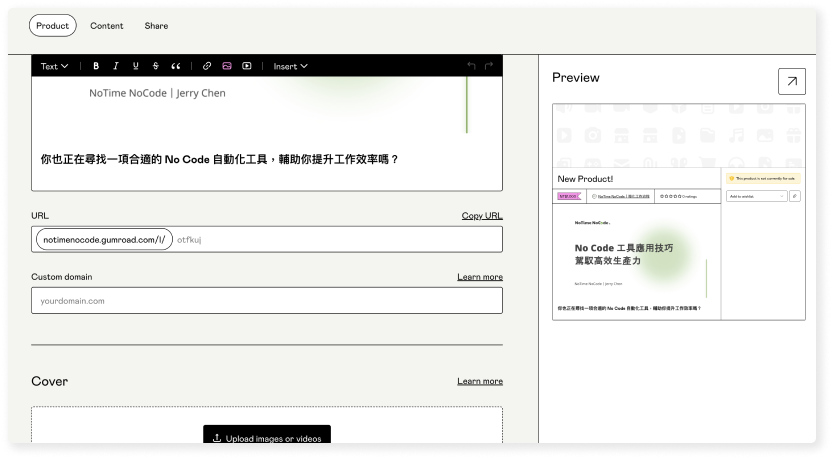Add a hyperlink with link icon
The width and height of the screenshot is (832, 459).
point(207,66)
